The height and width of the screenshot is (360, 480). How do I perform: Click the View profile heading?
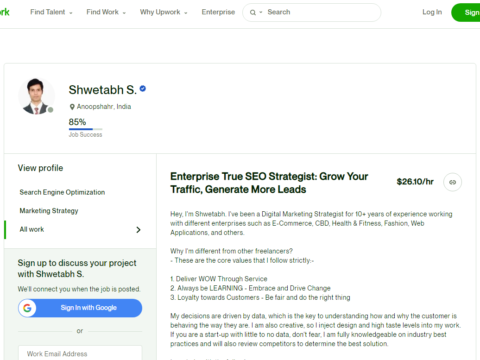point(40,168)
